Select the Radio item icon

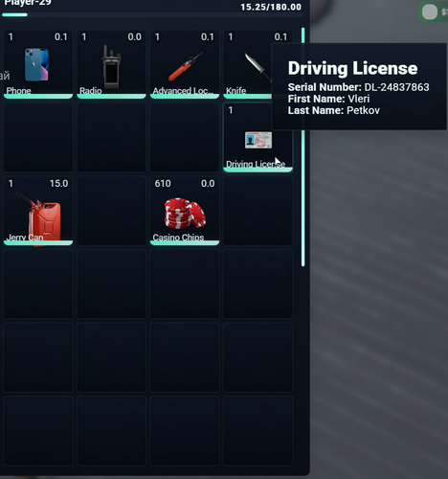(x=111, y=66)
